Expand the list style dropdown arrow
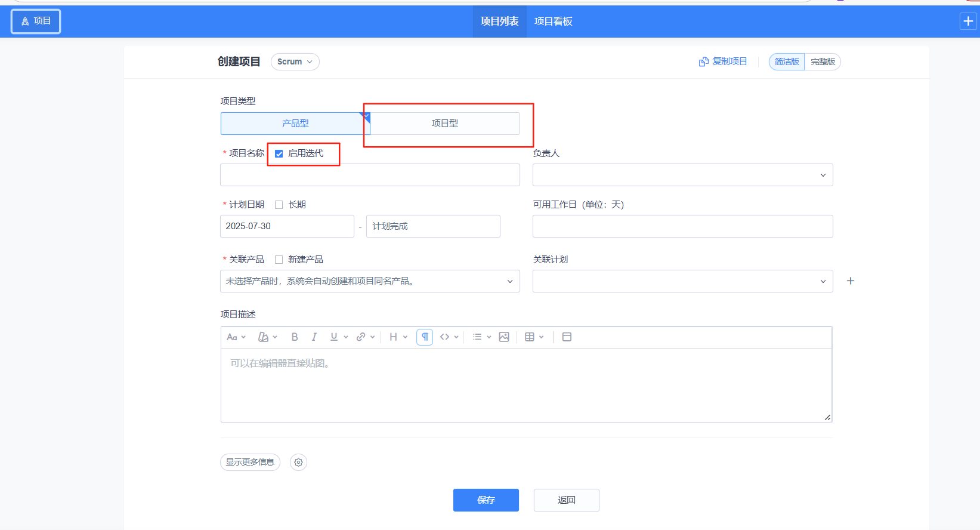The image size is (980, 530). (x=489, y=337)
